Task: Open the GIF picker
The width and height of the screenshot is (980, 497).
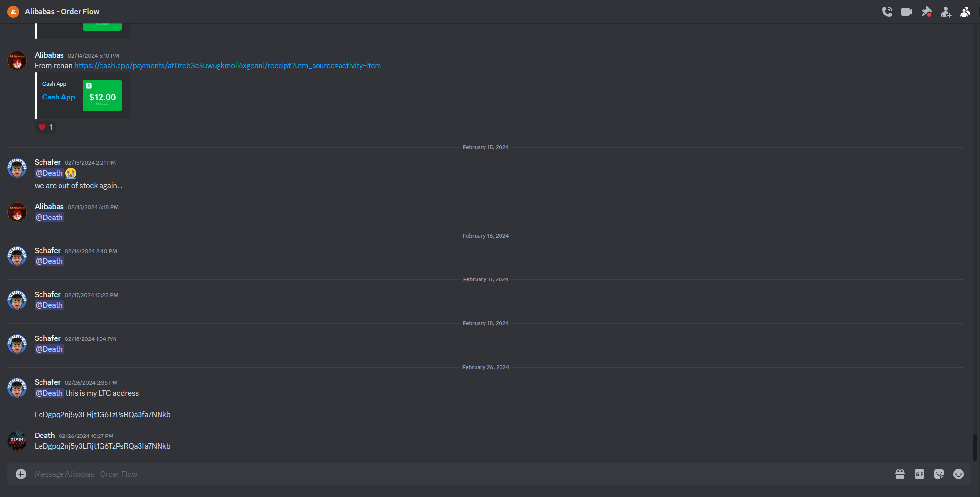Action: pyautogui.click(x=920, y=474)
